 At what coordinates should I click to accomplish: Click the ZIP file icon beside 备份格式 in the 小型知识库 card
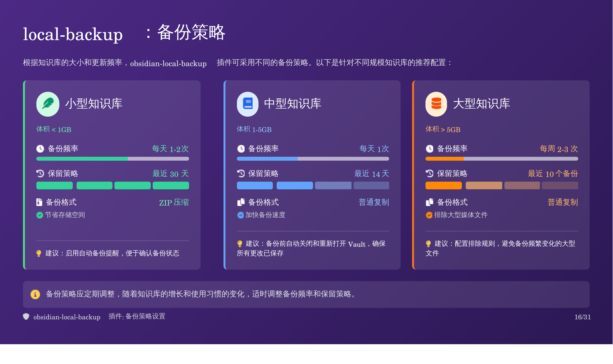coord(39,202)
